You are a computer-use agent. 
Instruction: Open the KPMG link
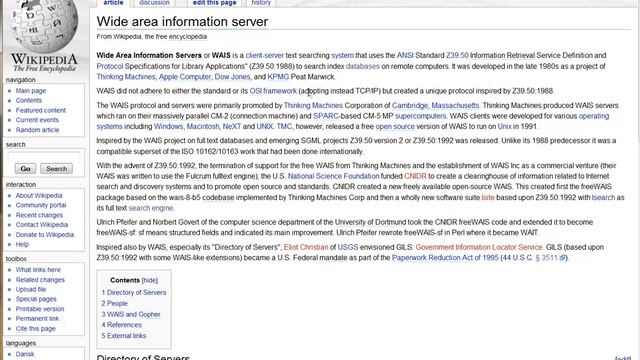tap(278, 77)
